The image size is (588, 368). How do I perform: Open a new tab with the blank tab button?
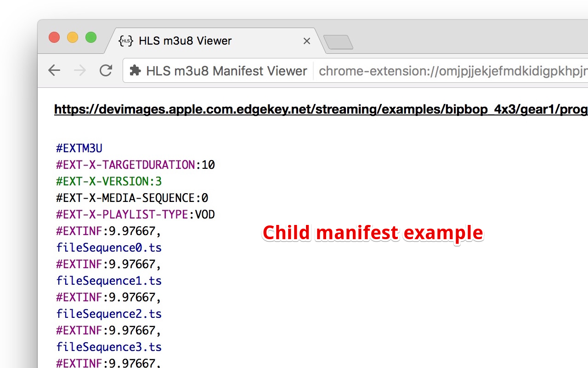(x=338, y=42)
